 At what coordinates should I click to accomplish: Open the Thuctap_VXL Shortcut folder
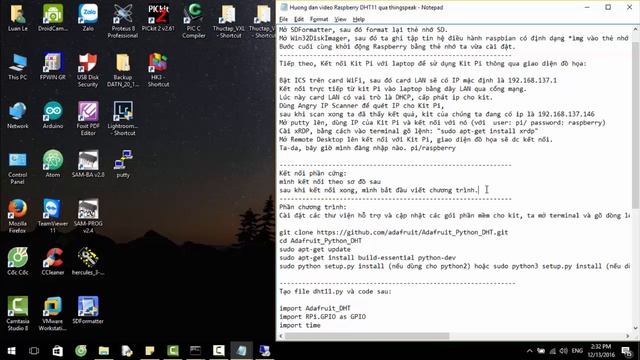click(229, 21)
